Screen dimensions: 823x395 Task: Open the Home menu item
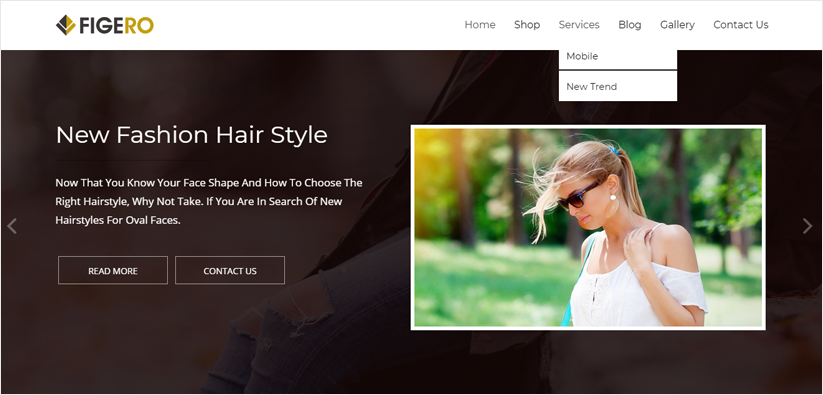click(480, 25)
